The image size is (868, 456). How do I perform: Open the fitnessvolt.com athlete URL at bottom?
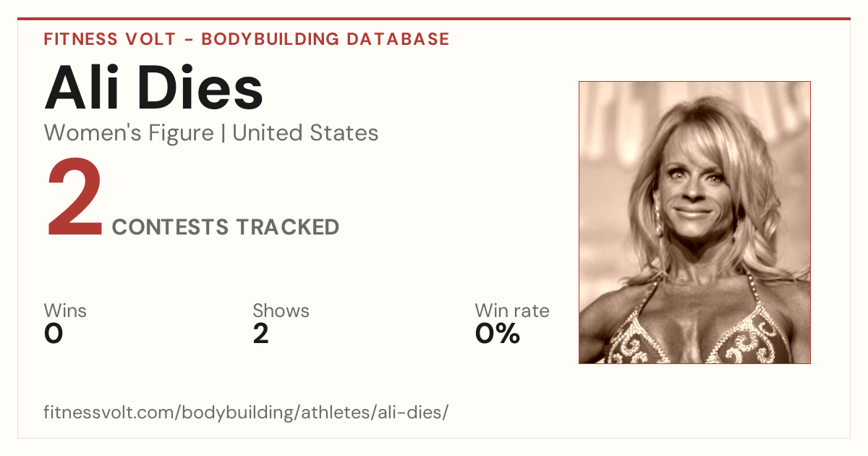[x=247, y=413]
